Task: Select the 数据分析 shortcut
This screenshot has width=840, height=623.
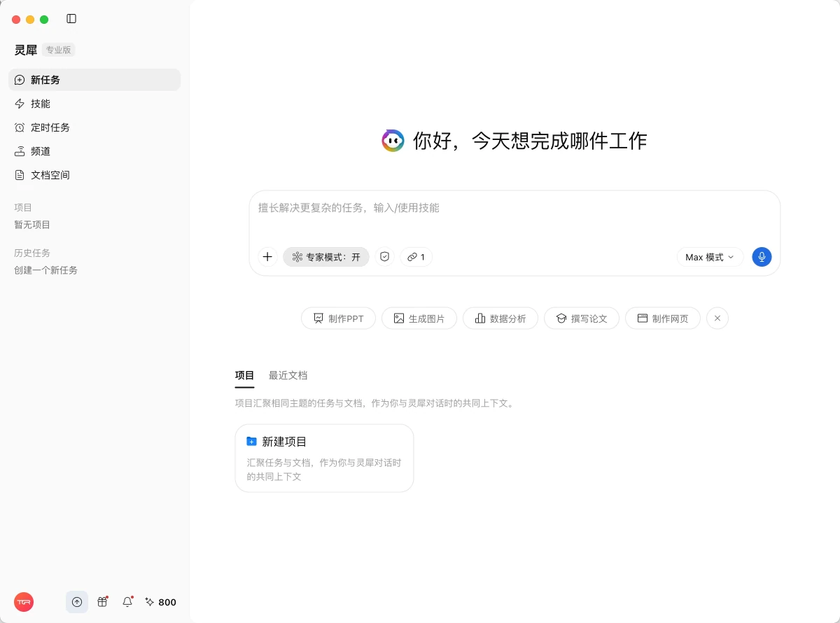Action: 500,318
